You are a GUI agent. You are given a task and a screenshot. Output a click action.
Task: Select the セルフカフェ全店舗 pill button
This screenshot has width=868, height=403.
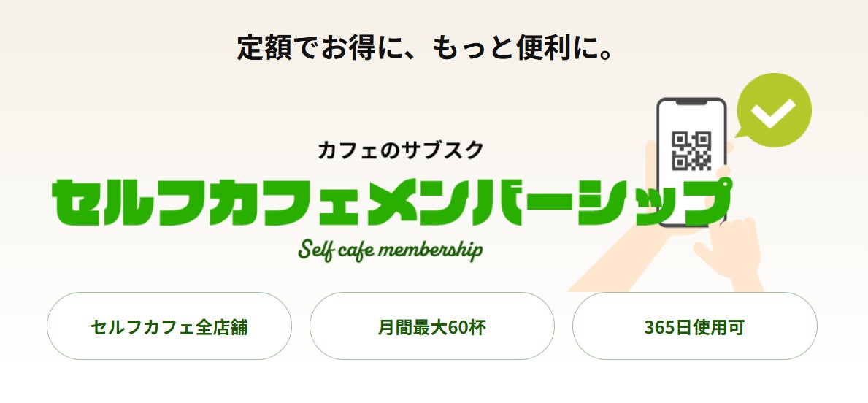point(169,326)
